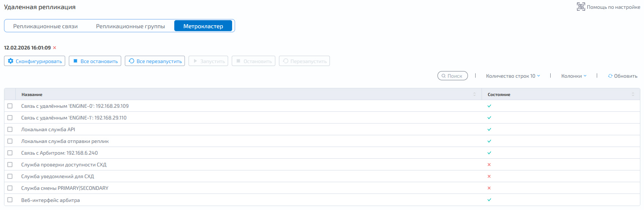Click the red X next to the timestamp
The width and height of the screenshot is (644, 210).
coord(55,48)
